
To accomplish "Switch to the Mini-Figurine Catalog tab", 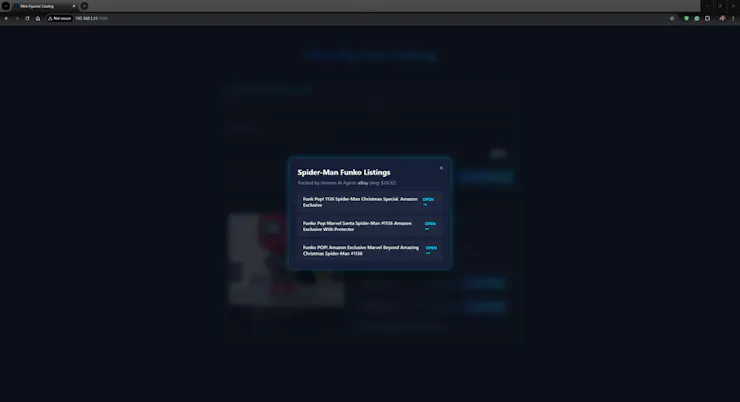I will [45, 6].
